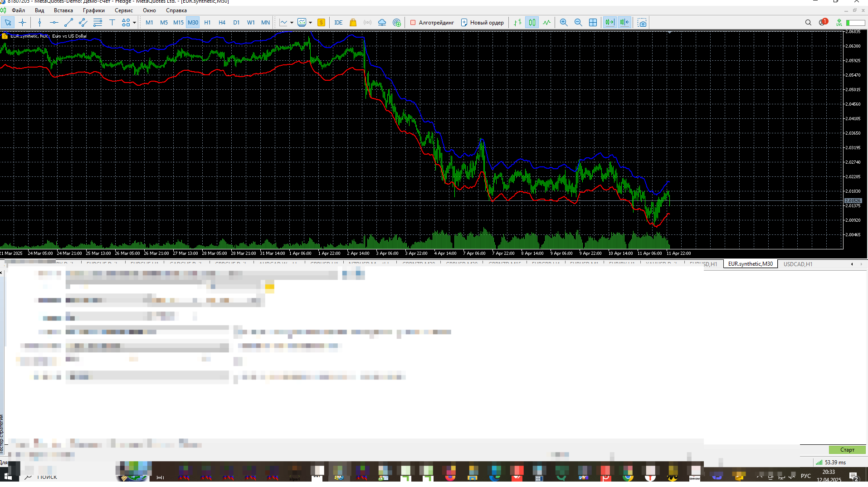Pick the horizontal line drawing tool
868x487 pixels.
click(x=54, y=22)
